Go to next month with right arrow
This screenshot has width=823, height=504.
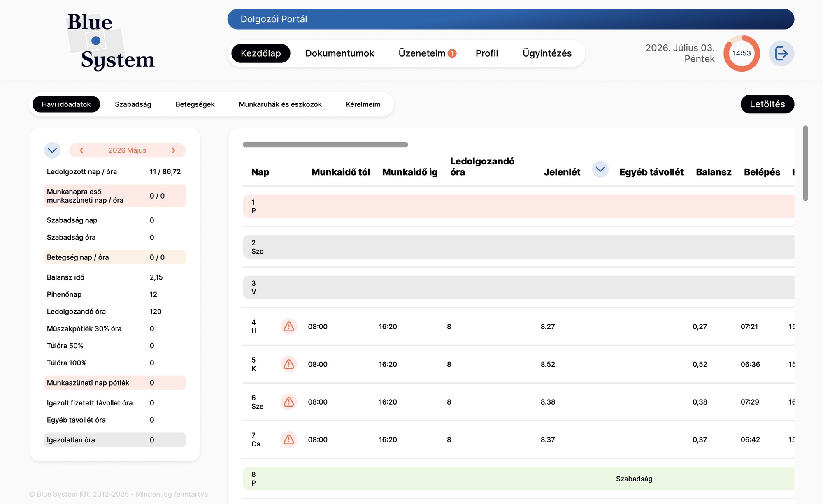click(x=173, y=150)
